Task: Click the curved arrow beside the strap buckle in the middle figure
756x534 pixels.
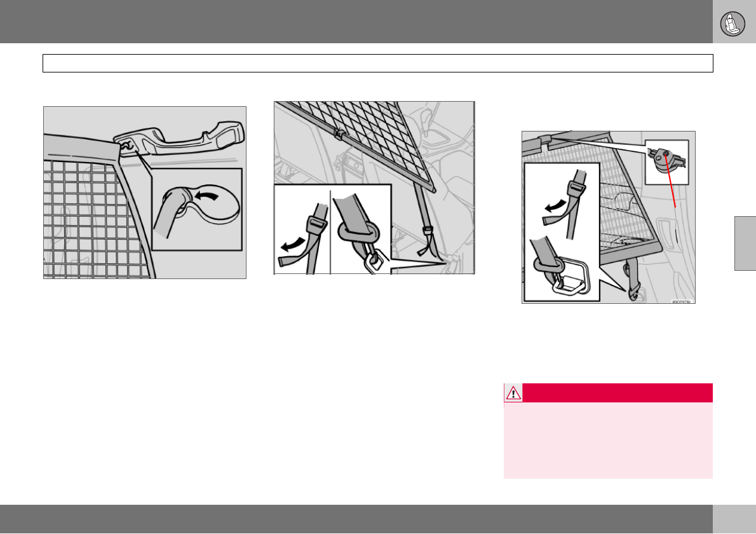Action: tap(293, 245)
